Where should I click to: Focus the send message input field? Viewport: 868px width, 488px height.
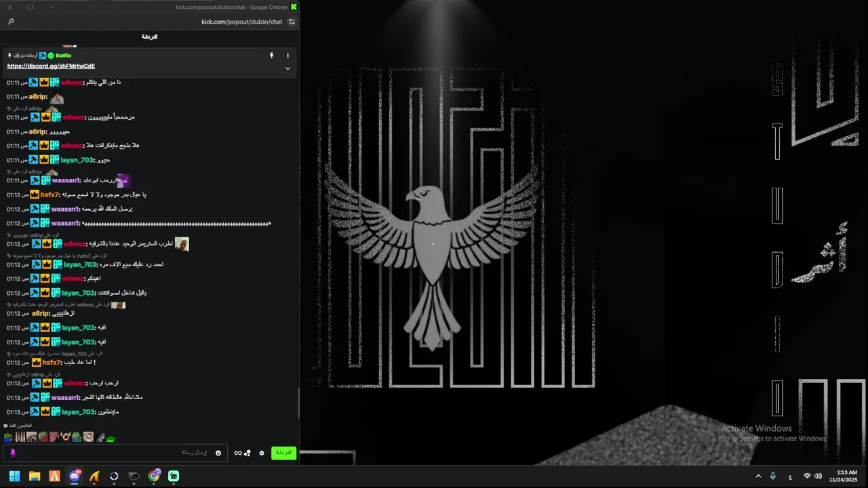click(115, 453)
